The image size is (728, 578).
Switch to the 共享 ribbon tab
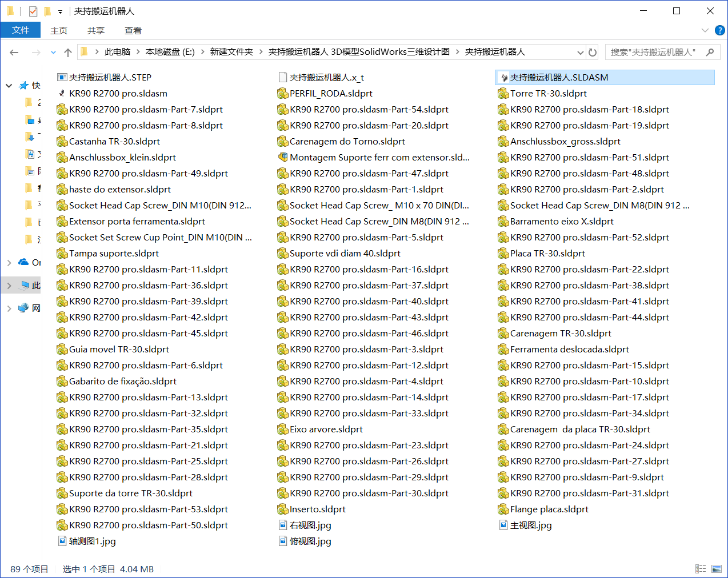(x=96, y=30)
